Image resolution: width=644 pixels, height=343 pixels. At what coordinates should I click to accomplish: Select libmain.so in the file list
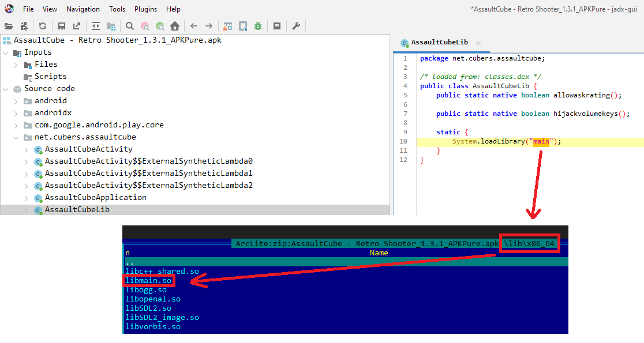pyautogui.click(x=148, y=281)
